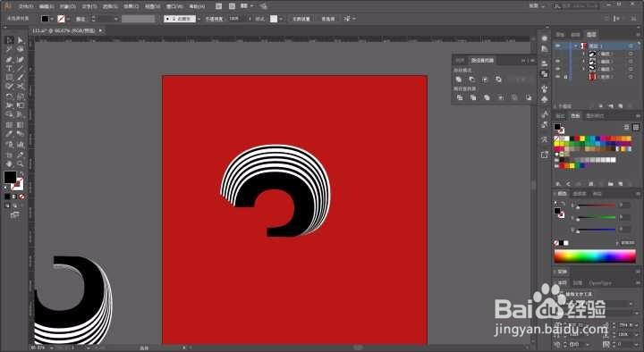This screenshot has width=644, height=352.
Task: Toggle eye of fourth sublayer row
Action: (558, 69)
